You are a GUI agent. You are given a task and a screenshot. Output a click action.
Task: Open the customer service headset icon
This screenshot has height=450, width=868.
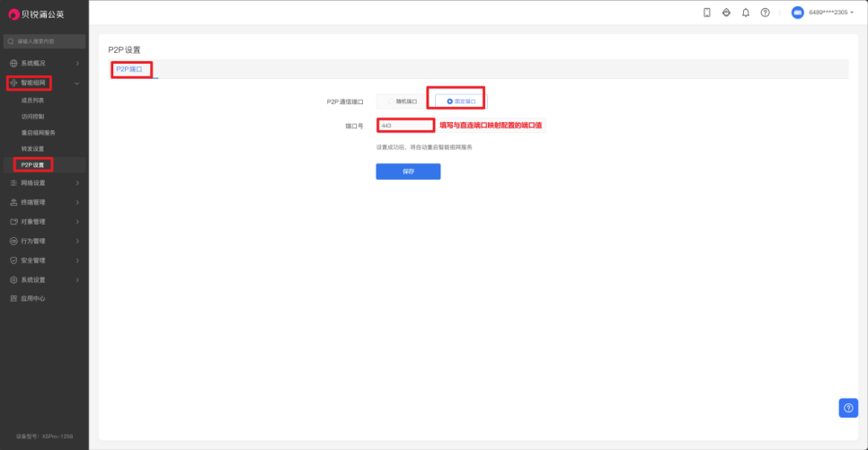tap(726, 13)
